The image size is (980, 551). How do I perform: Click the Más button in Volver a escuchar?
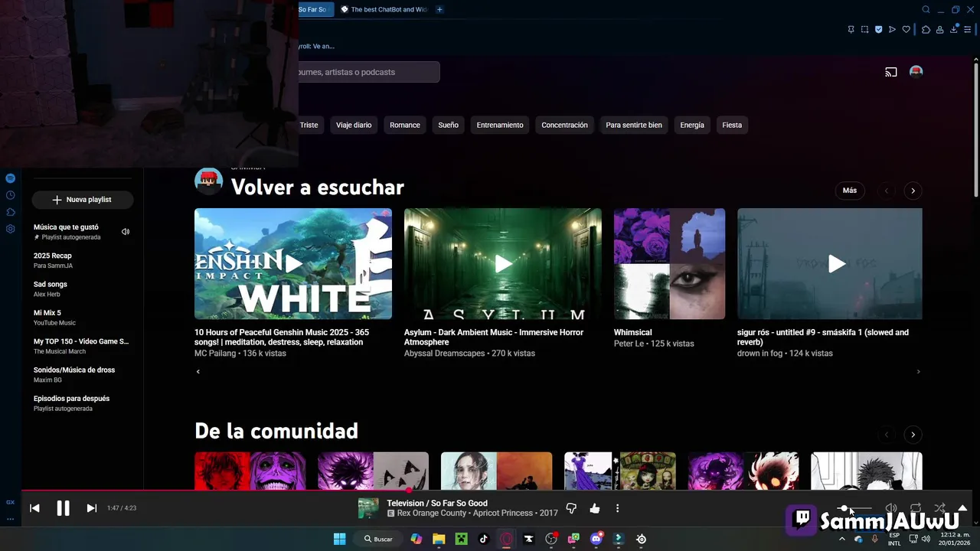point(850,191)
